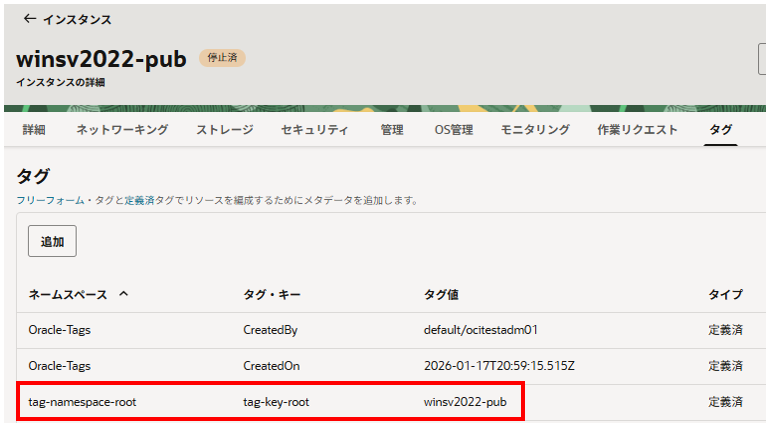This screenshot has width=771, height=428.
Task: Go to the 管理 tab
Action: pos(392,130)
